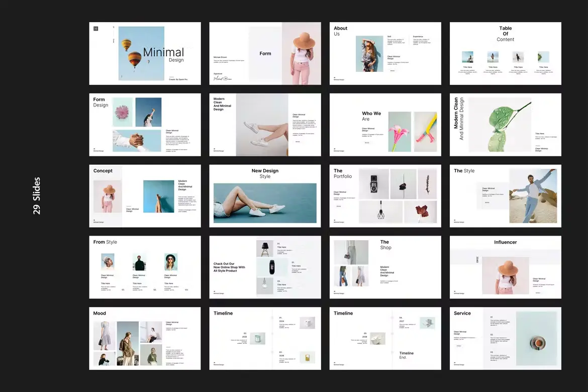
Task: Select the Influencer slide
Action: pos(505,267)
